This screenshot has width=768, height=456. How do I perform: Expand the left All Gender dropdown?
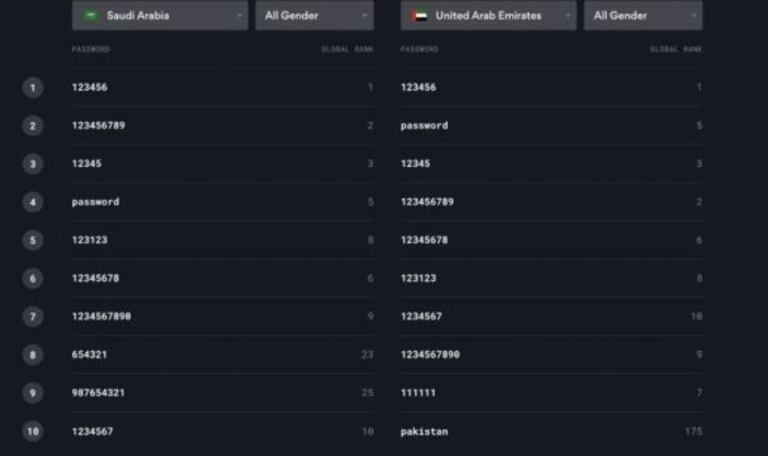pyautogui.click(x=314, y=15)
